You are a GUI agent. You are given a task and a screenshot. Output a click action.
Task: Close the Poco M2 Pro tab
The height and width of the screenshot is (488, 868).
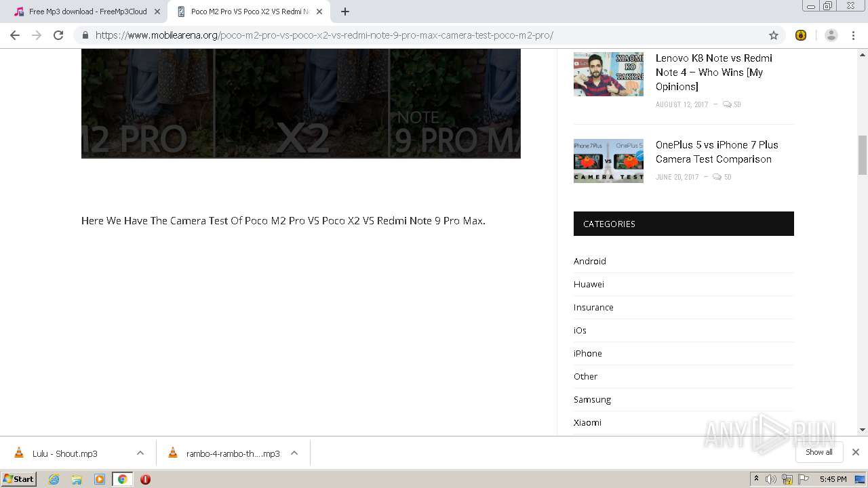[x=319, y=12]
